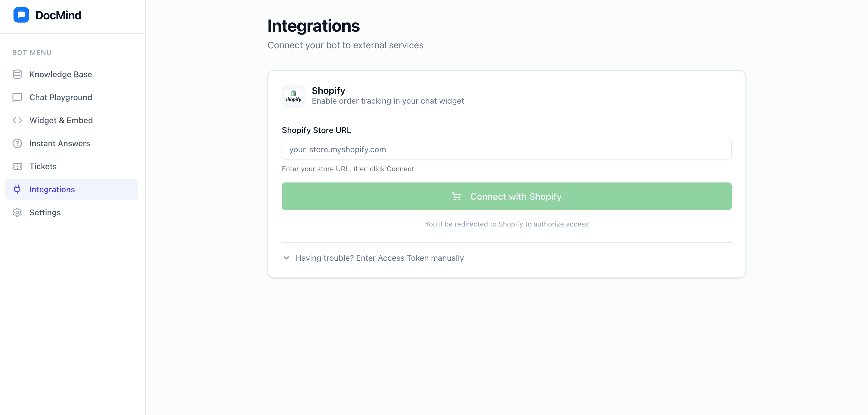868x415 pixels.
Task: Click the Instant Answers question mark icon
Action: (17, 143)
